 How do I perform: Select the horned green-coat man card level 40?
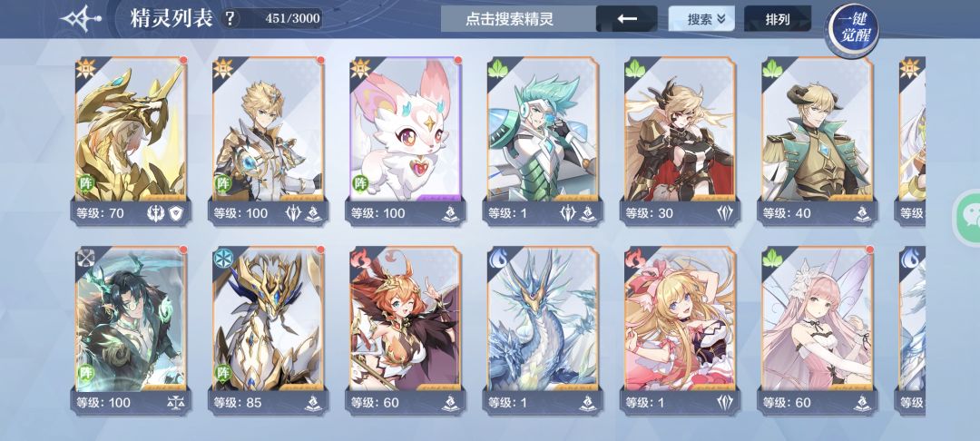[x=818, y=141]
